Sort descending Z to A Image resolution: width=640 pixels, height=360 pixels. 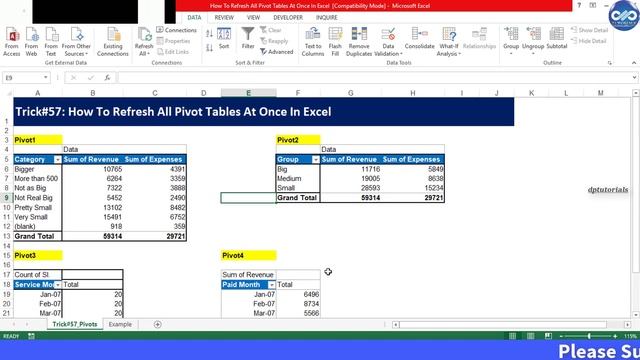tap(209, 48)
